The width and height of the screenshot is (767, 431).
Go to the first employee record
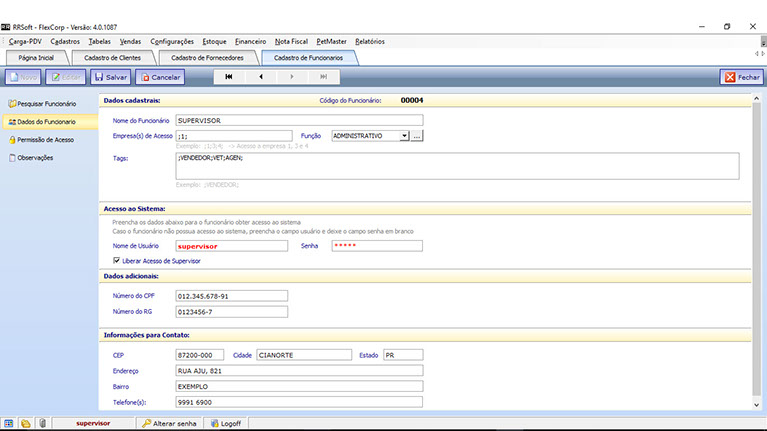[229, 77]
